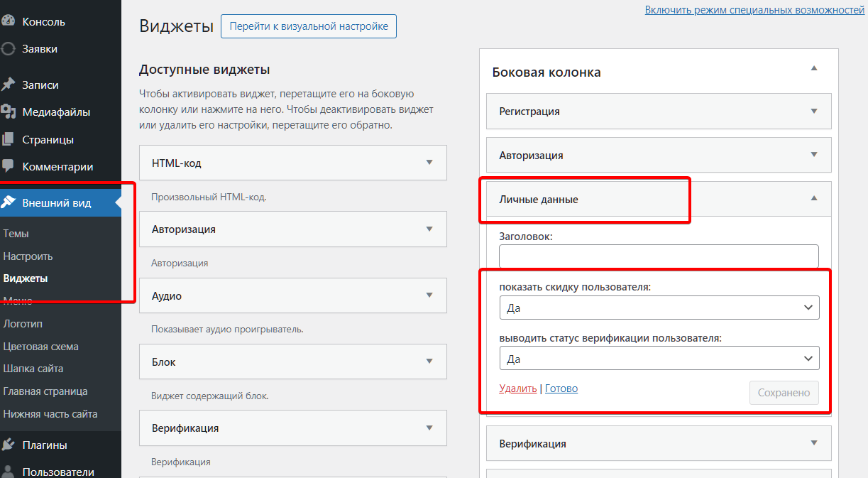Collapse the Личные данные widget arrow
The width and height of the screenshot is (868, 478).
point(814,199)
